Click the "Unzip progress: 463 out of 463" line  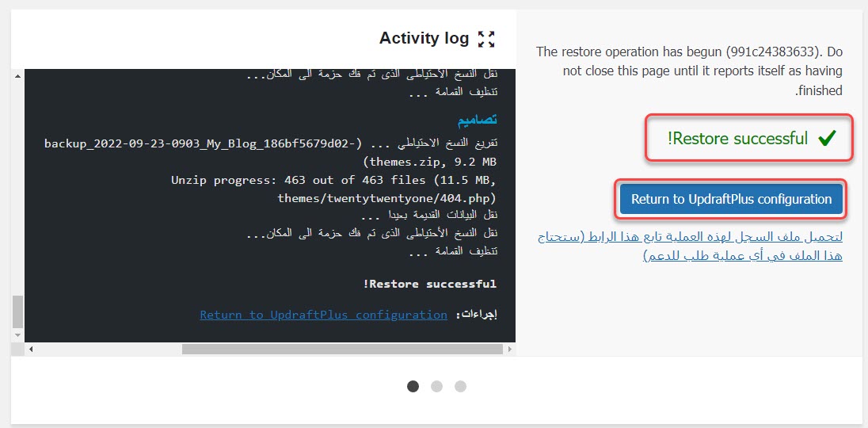point(334,180)
